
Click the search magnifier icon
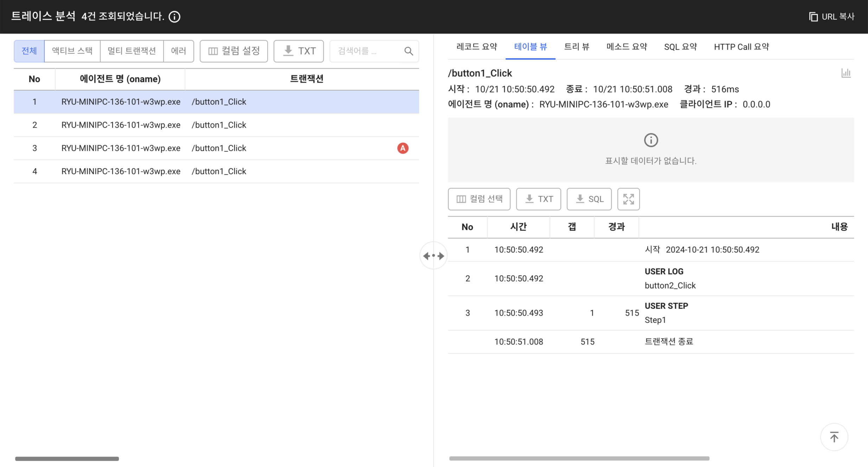409,51
